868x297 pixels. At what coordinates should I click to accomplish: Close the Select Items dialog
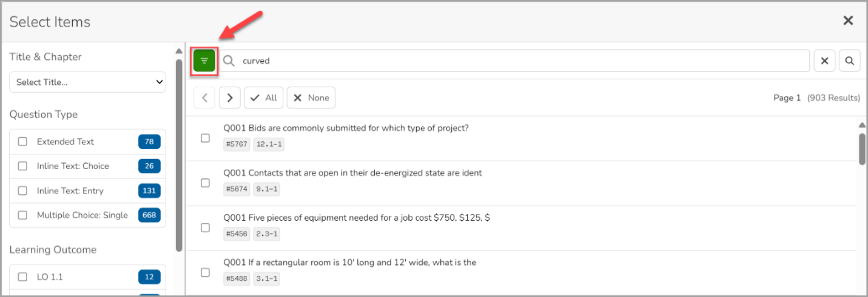coord(848,21)
